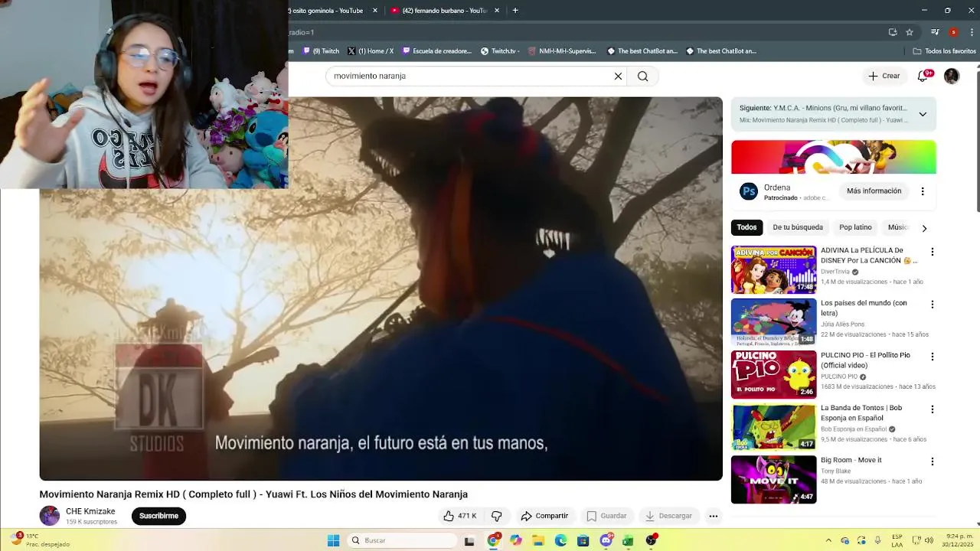Open options menu for La Banda de Tontos
This screenshot has height=551, width=980.
tap(932, 409)
